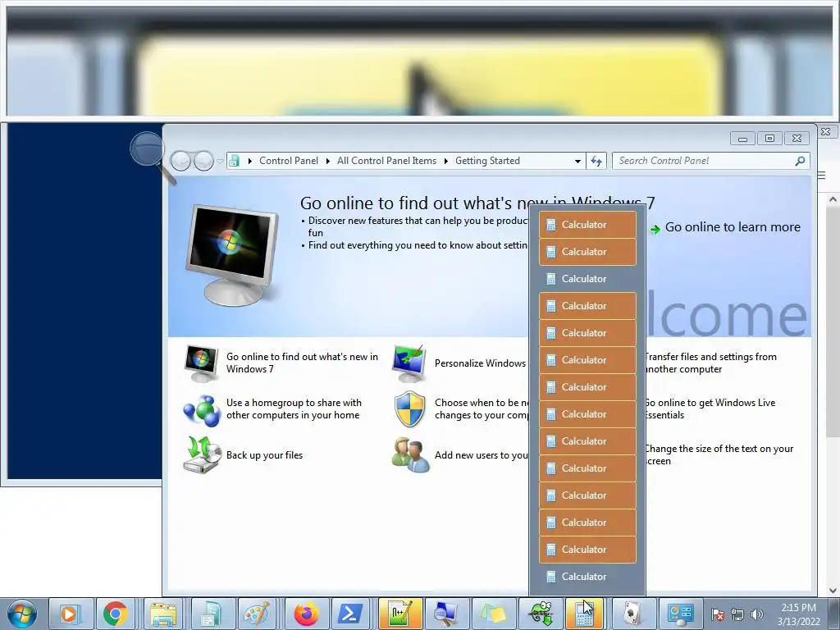Click the green chameleon taskbar icon

point(540,614)
